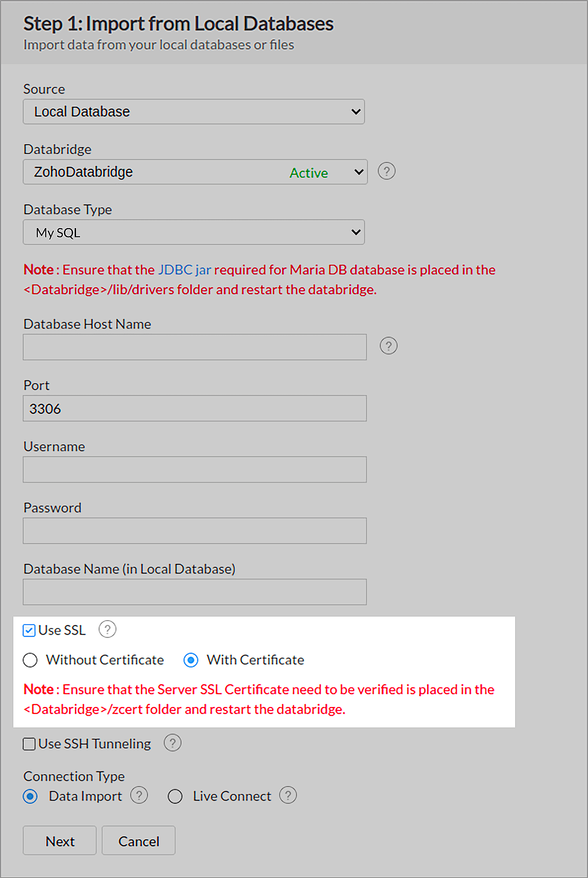The height and width of the screenshot is (878, 588).
Task: Select Without Certificate radio option
Action: 30,660
